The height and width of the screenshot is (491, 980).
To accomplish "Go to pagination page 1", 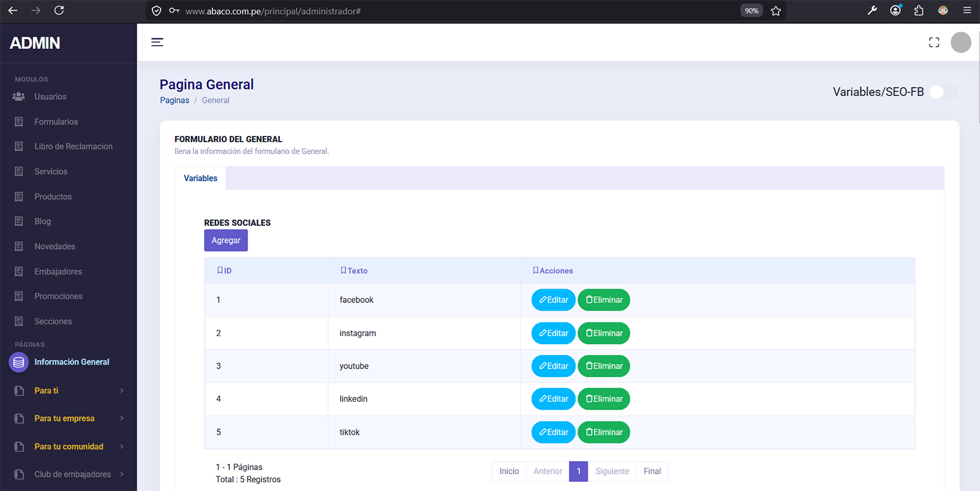I will pos(578,471).
